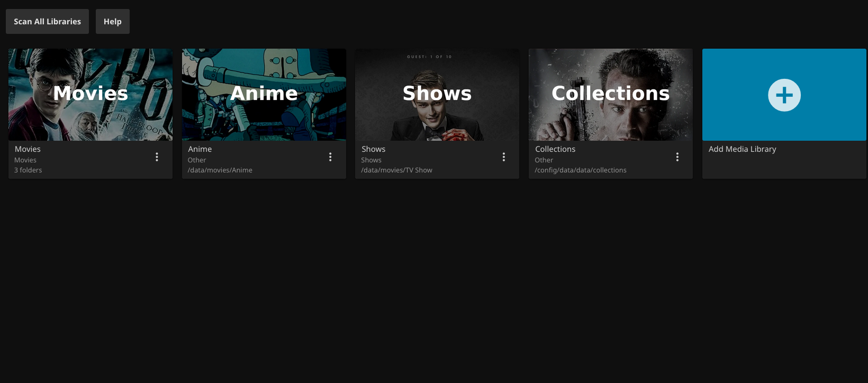
Task: Click the Shows card name below the image
Action: tap(373, 149)
